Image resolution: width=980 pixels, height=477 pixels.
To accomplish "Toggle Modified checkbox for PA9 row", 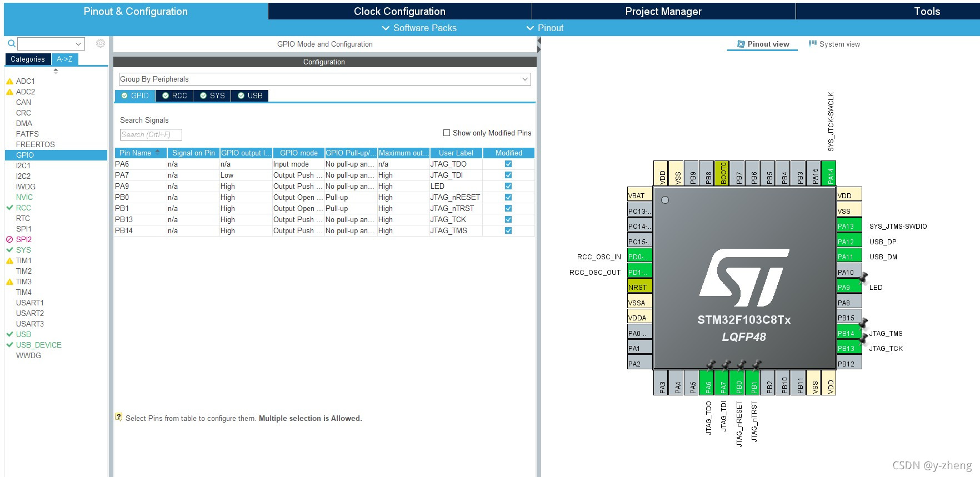I will tap(508, 186).
